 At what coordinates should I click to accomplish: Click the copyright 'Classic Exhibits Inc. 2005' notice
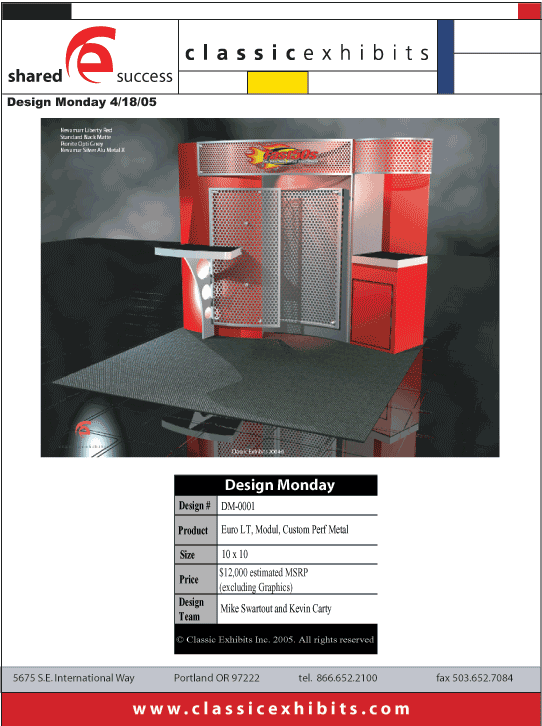coord(275,639)
